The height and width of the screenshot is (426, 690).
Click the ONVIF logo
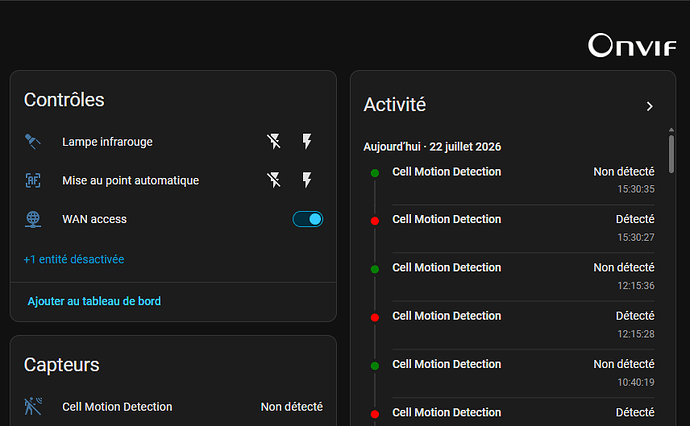[632, 45]
